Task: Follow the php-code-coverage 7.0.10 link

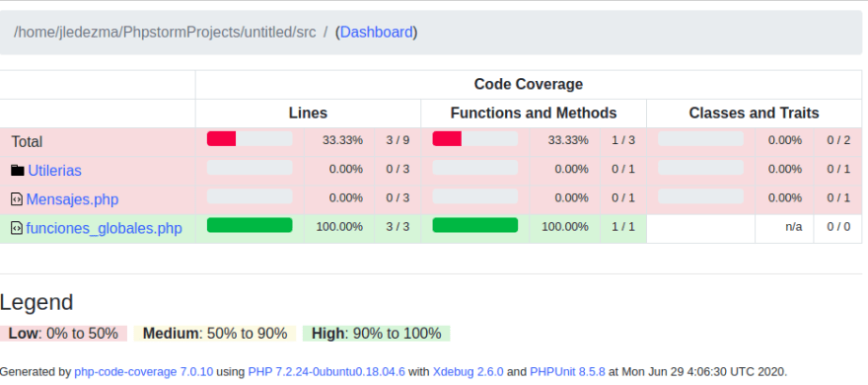Action: [143, 372]
